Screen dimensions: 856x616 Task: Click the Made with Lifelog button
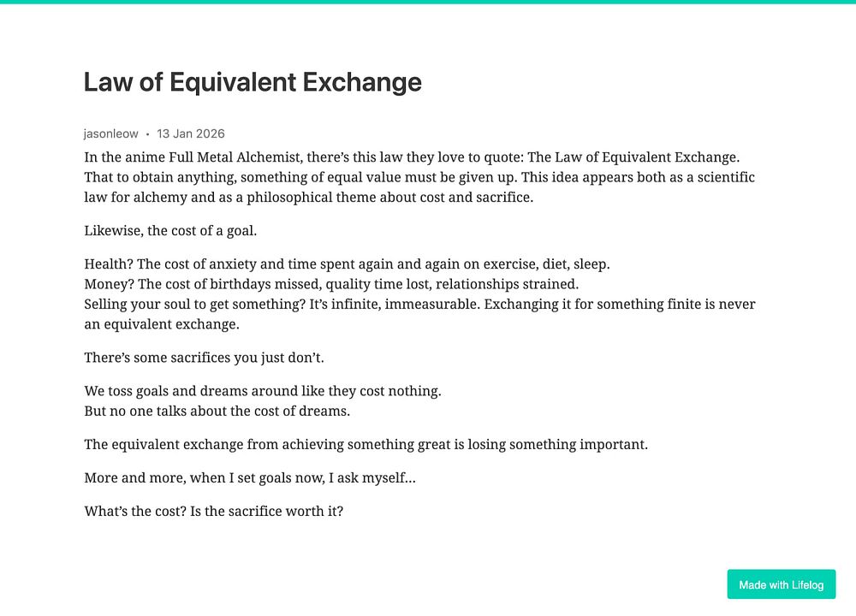coord(781,584)
